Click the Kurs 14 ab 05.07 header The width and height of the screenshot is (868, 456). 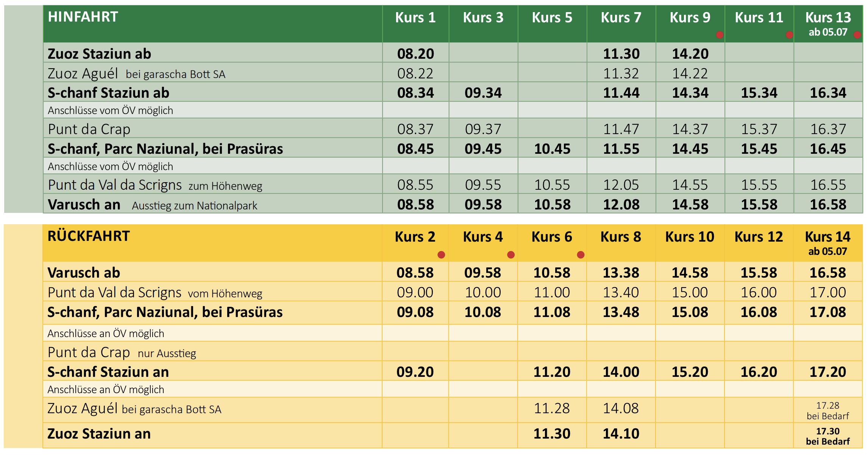click(827, 243)
